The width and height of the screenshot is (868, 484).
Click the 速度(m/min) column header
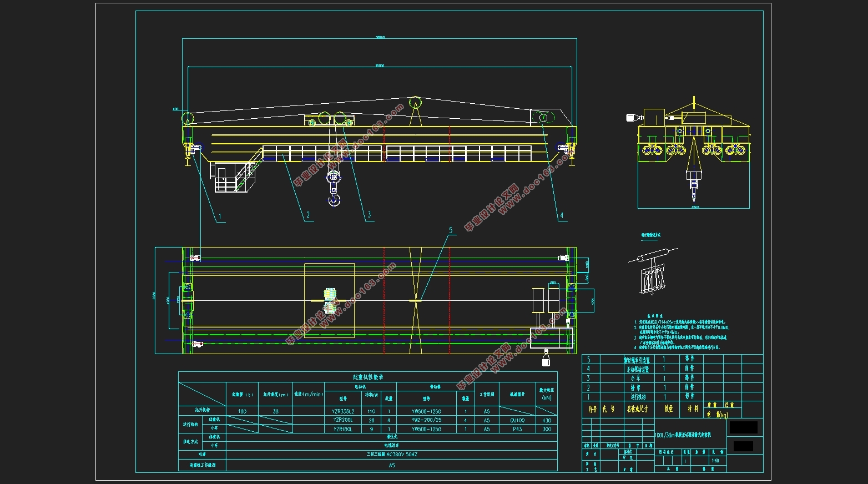309,394
